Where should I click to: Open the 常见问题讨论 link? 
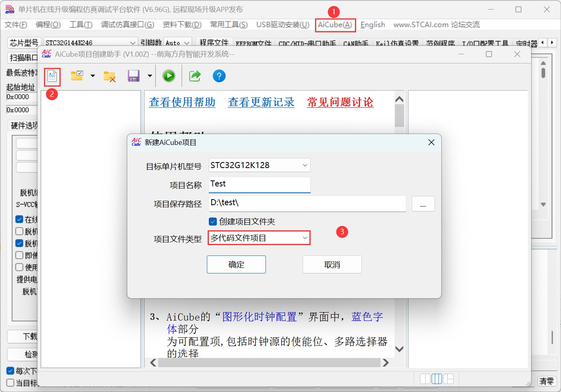[x=340, y=102]
